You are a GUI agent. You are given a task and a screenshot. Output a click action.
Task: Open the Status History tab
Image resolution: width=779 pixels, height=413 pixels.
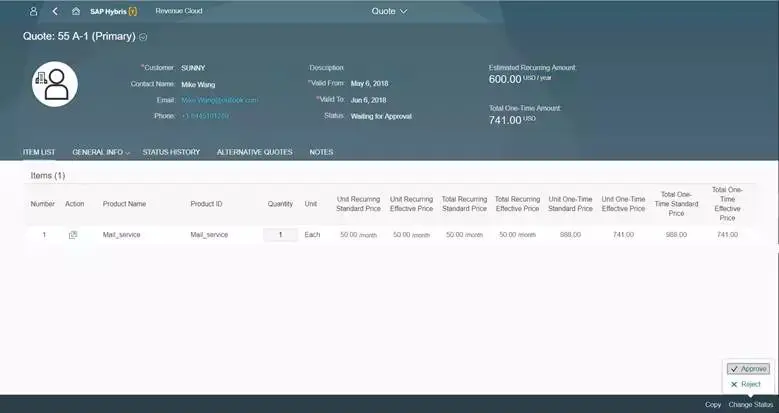pos(171,152)
